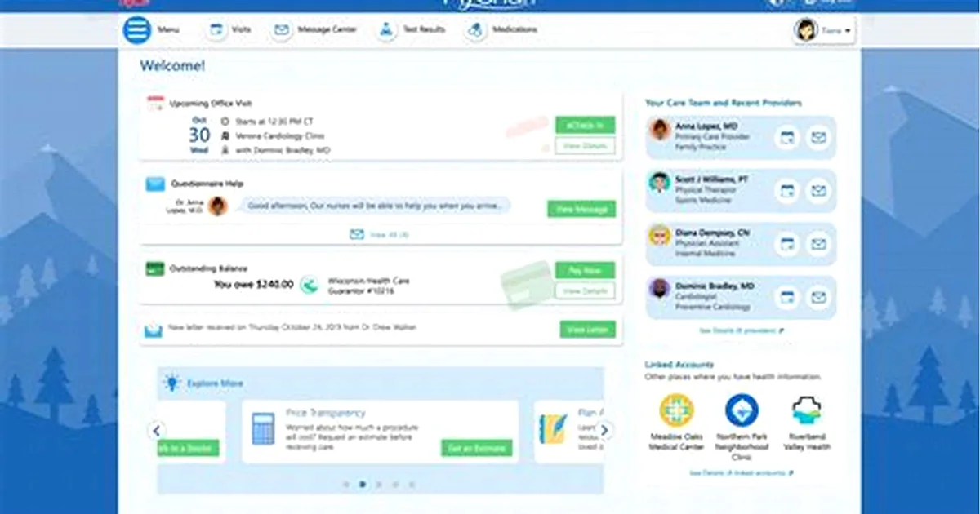The width and height of the screenshot is (980, 514).
Task: Select the highlighted active carousel page dot
Action: [x=363, y=484]
